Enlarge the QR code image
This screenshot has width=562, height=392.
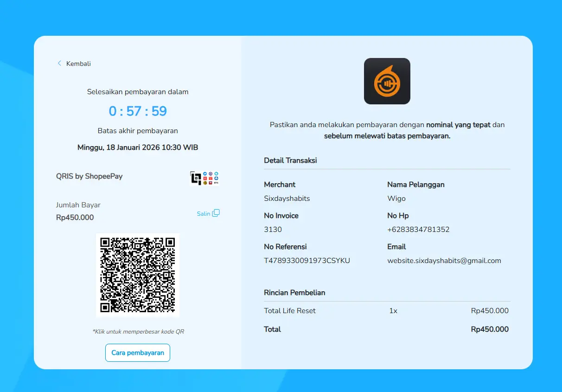pyautogui.click(x=138, y=275)
